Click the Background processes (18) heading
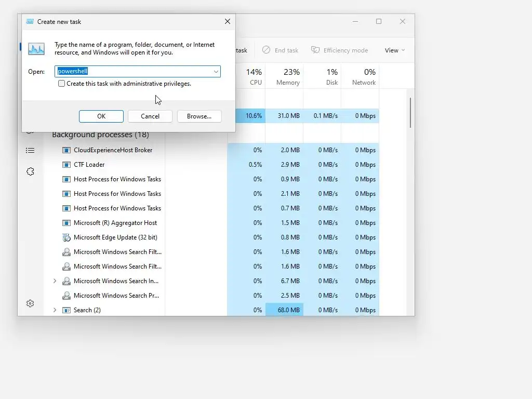Screen dimensions: 532x399 click(x=100, y=135)
